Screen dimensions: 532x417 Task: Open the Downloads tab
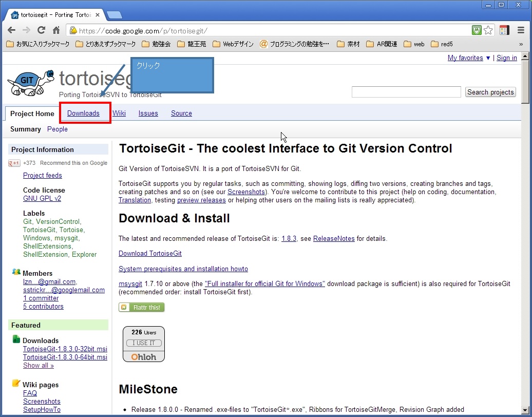coord(84,113)
